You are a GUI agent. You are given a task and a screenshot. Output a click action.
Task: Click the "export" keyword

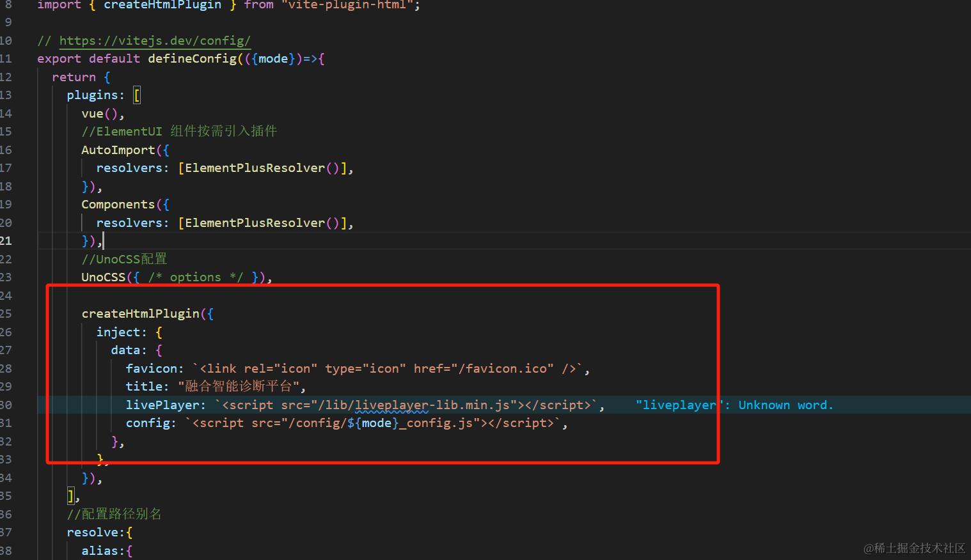pyautogui.click(x=59, y=59)
